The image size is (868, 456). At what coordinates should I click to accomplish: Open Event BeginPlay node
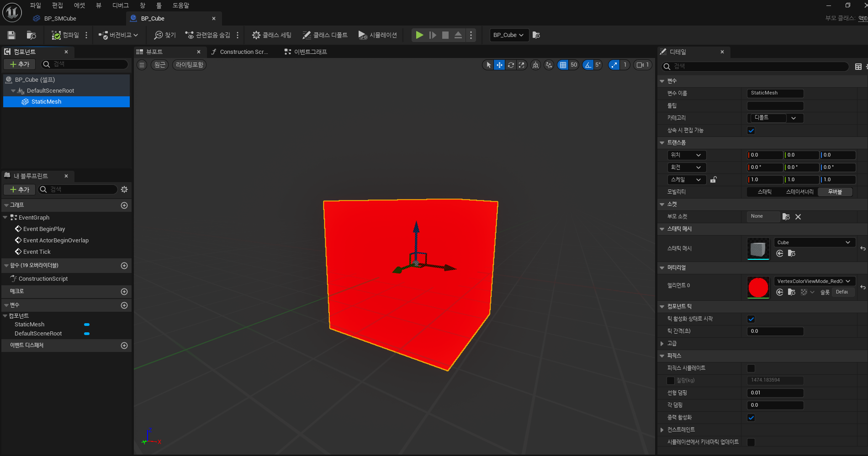[x=44, y=229]
